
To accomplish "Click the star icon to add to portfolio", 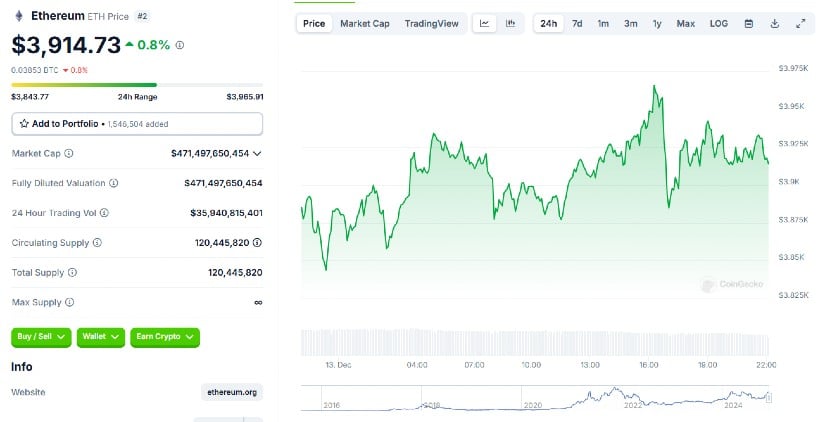I will point(24,124).
